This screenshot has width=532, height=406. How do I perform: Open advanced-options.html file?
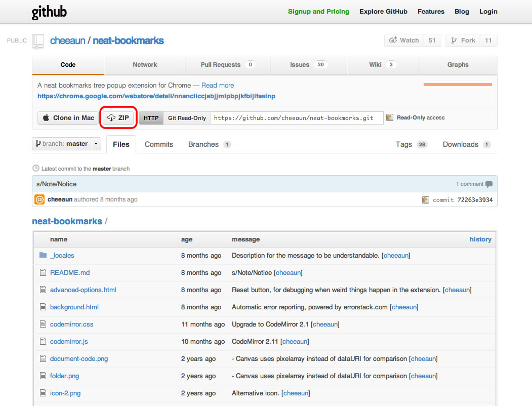[83, 290]
